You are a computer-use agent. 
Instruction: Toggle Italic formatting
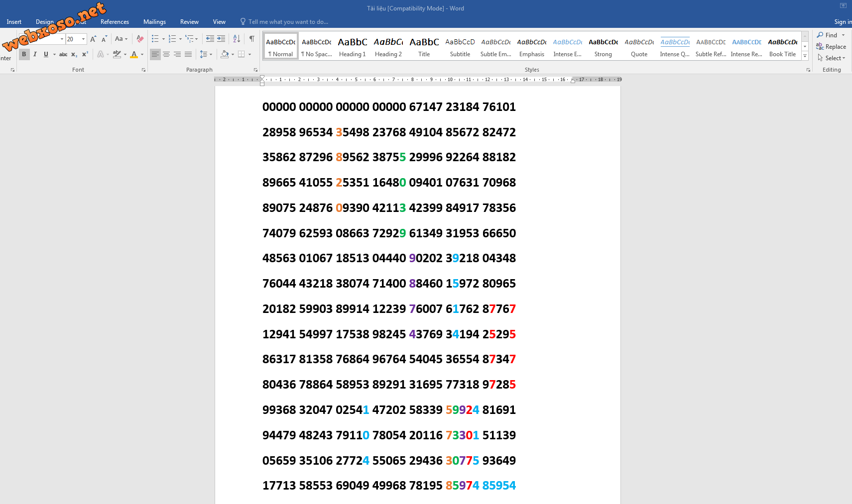[x=35, y=54]
